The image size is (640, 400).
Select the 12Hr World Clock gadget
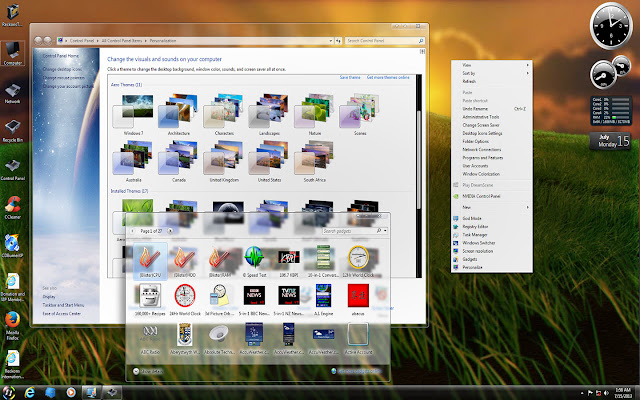point(358,261)
